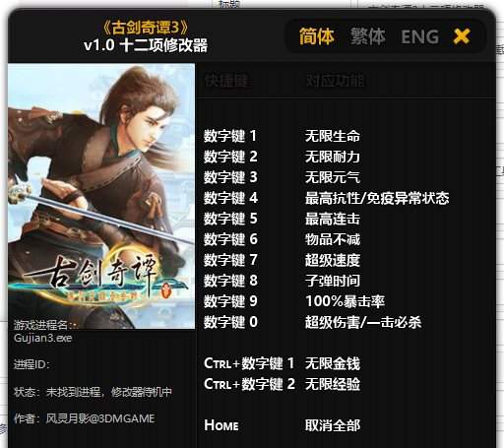The image size is (504, 448).
Task: Toggle 无限耐力 cheat option
Action: coord(333,157)
